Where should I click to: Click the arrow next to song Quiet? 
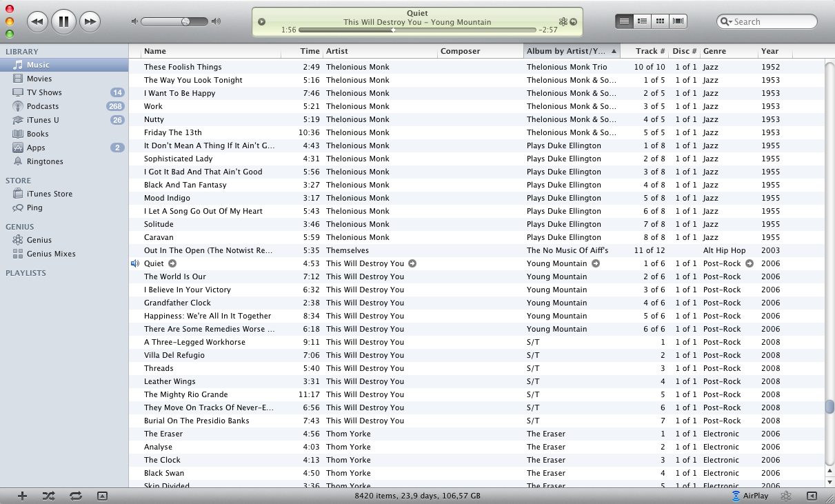(172, 263)
